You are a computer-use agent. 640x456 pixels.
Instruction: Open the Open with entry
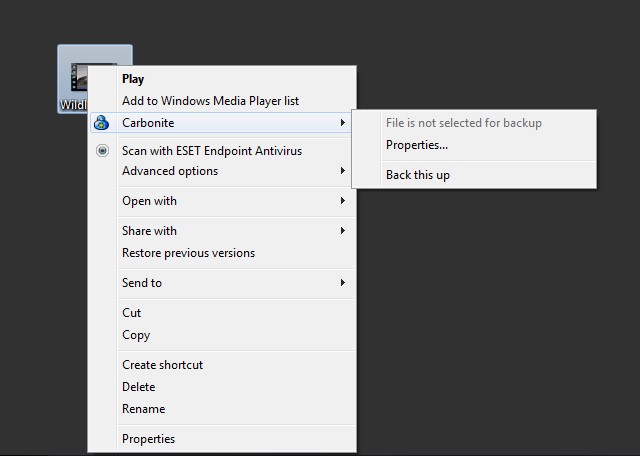click(149, 201)
